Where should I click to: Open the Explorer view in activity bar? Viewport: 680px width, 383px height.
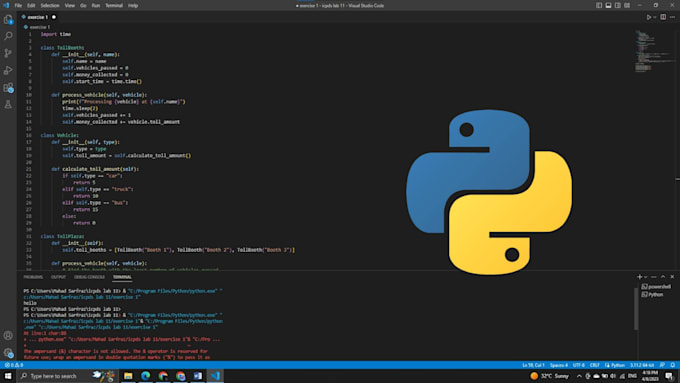point(8,20)
